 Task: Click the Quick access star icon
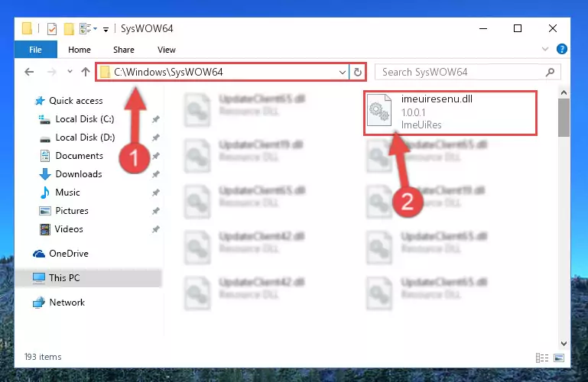(39, 101)
